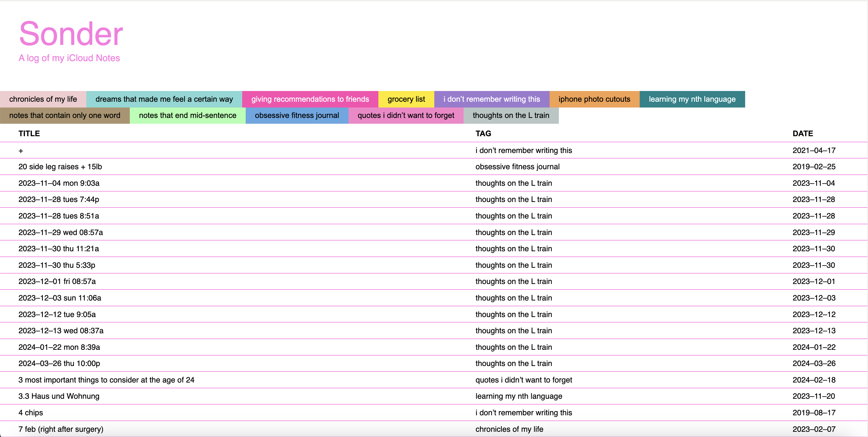Open the Sonder site title
868x437 pixels.
point(71,34)
